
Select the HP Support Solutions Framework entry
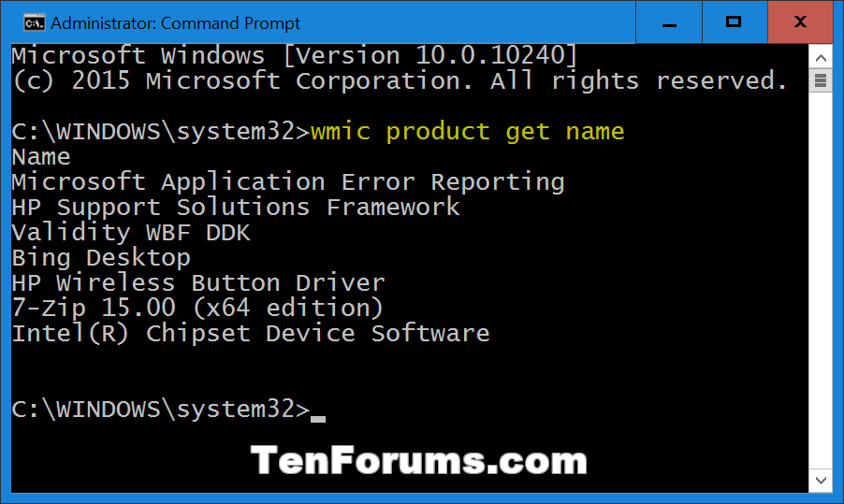[236, 208]
